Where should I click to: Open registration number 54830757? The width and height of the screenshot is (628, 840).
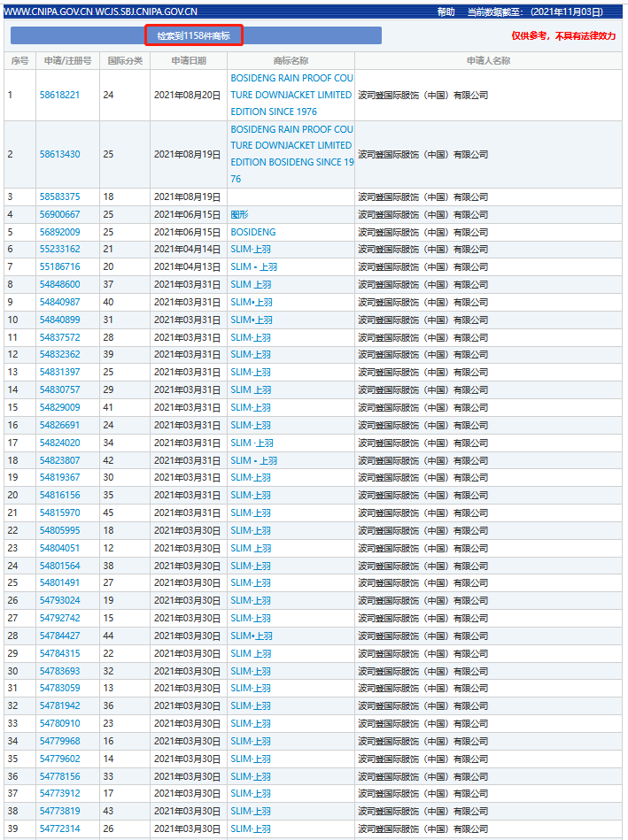click(59, 390)
